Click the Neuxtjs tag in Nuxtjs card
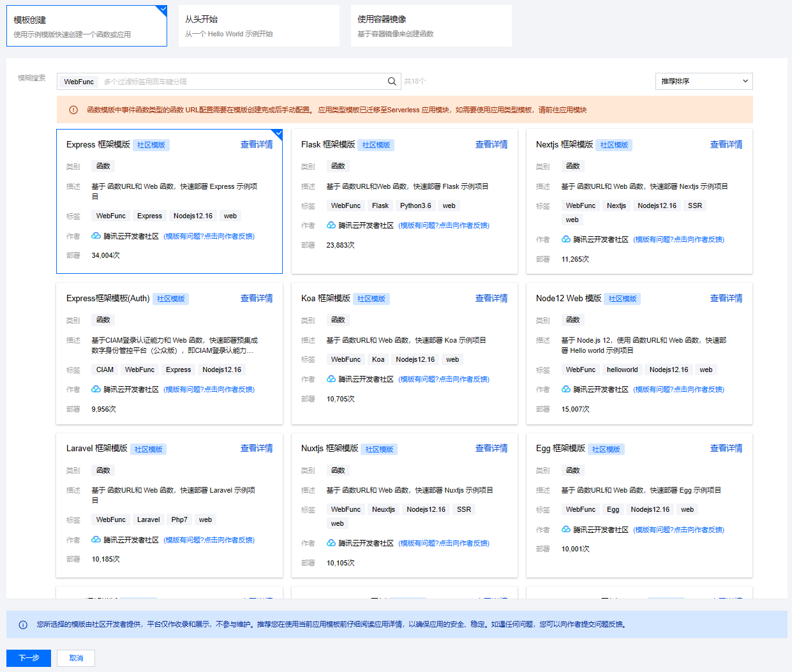This screenshot has height=672, width=792. click(x=384, y=509)
